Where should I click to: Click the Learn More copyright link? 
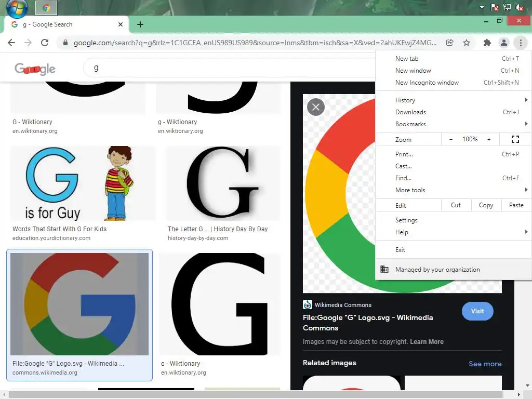pyautogui.click(x=427, y=342)
